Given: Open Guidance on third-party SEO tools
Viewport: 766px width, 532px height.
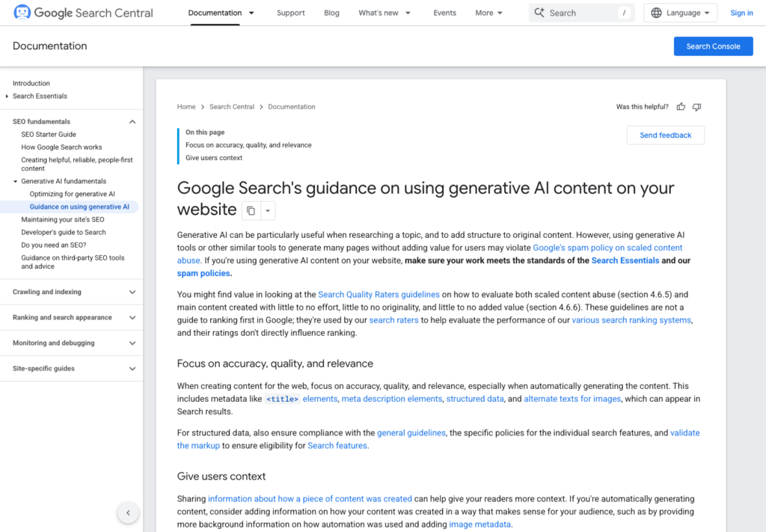Looking at the screenshot, I should coord(73,262).
